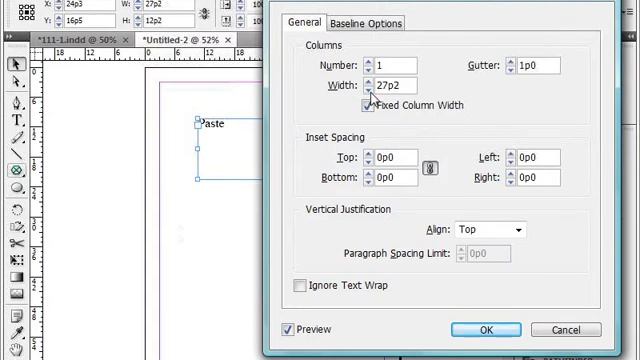Select the Hand tool
Viewport: 640px width, 360px height.
click(x=16, y=350)
